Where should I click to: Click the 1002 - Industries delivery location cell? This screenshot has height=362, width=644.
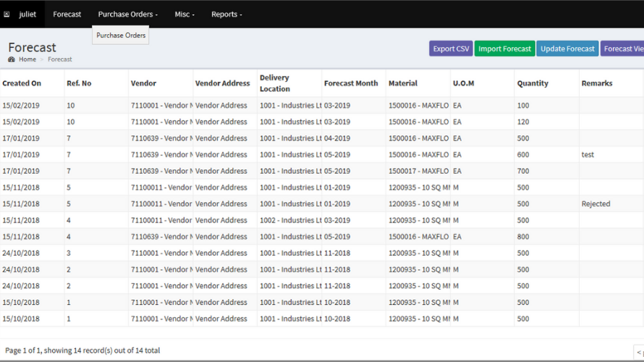289,220
